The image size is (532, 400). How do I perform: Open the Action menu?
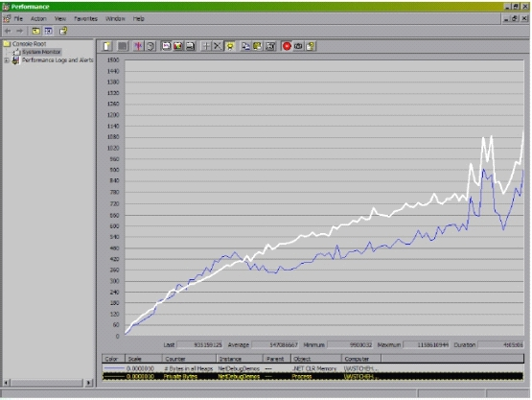pyautogui.click(x=38, y=18)
